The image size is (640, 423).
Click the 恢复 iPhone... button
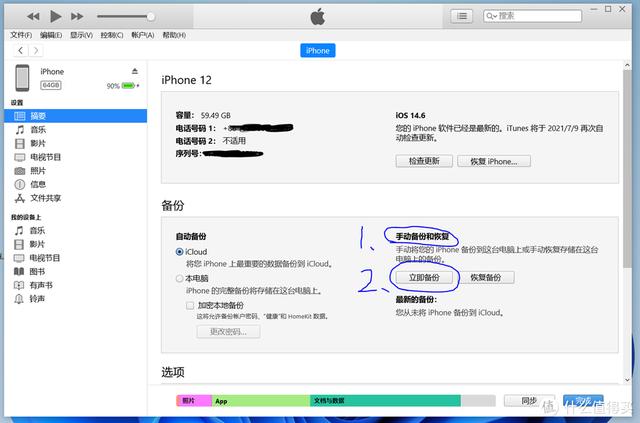click(x=493, y=161)
